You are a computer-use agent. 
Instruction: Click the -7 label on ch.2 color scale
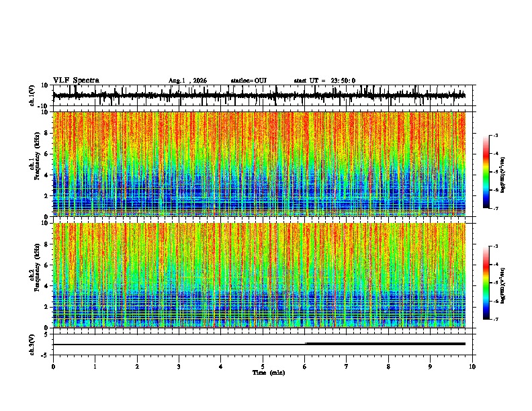(496, 319)
